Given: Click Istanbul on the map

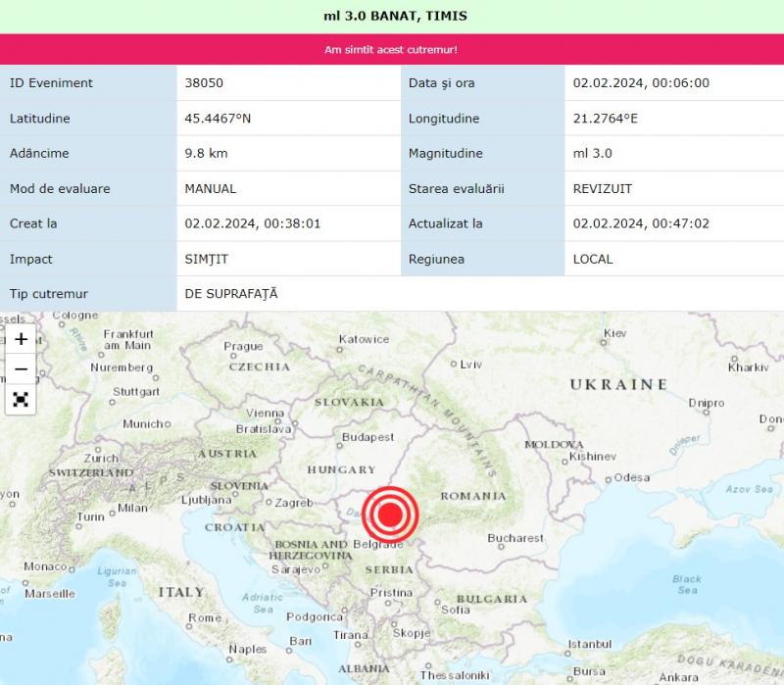Looking at the screenshot, I should [590, 644].
